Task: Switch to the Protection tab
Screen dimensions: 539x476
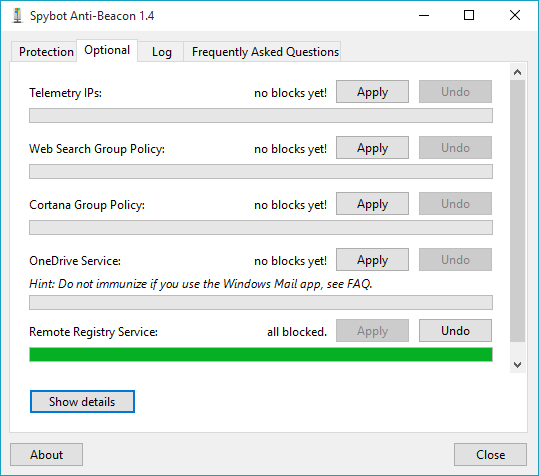Action: [x=44, y=52]
